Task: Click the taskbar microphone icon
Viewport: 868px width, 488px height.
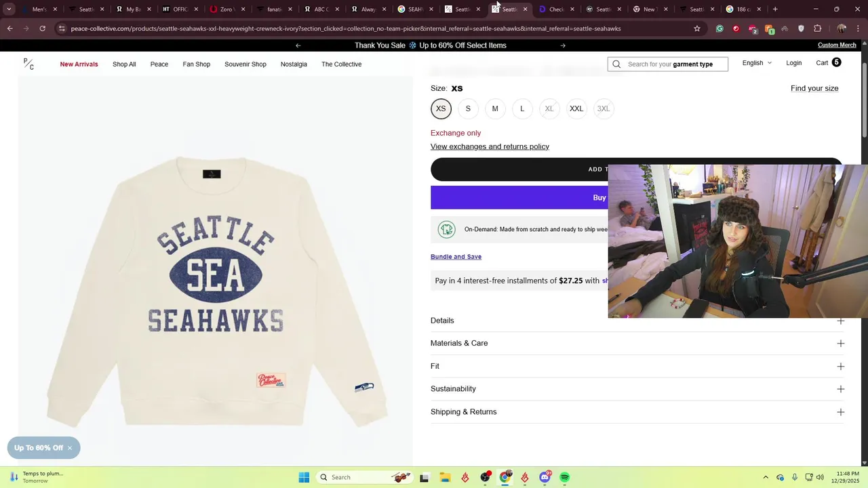Action: [x=795, y=477]
